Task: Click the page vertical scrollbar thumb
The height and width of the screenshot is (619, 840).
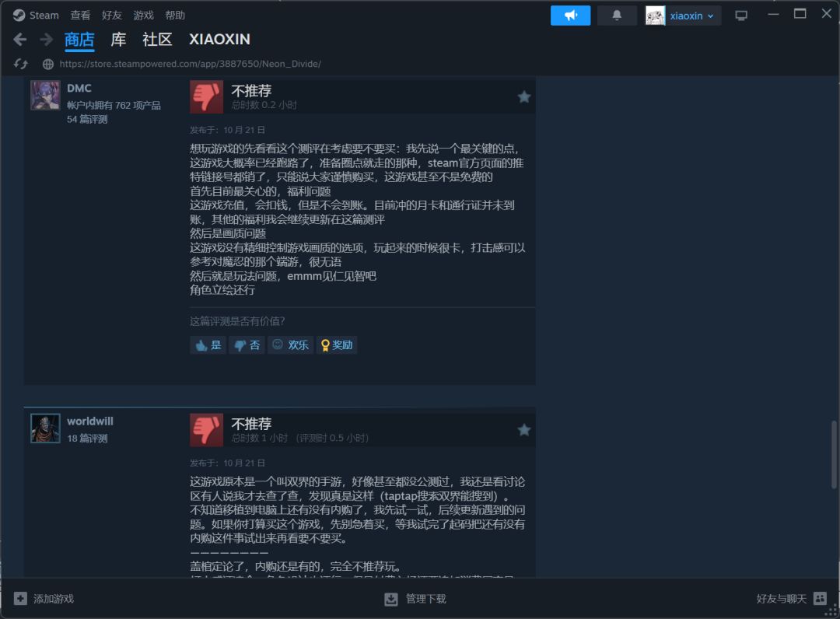Action: (834, 455)
